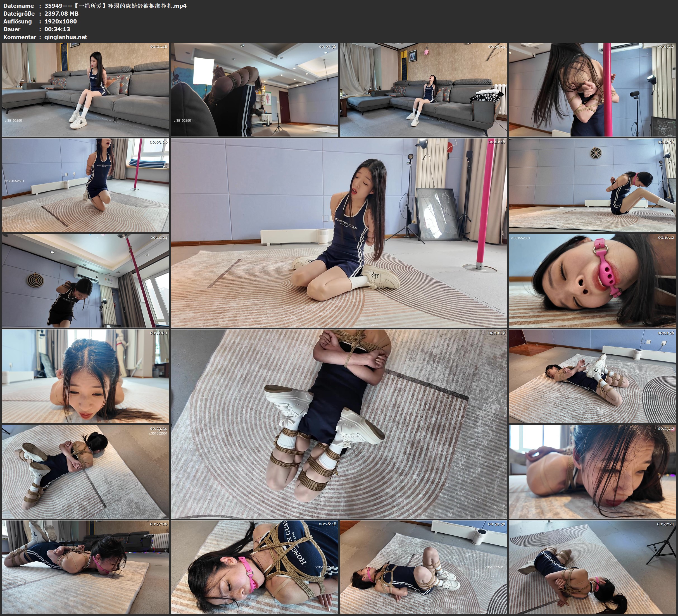Click the frame timestamped 00:07:12
Image resolution: width=678 pixels, height=616 pixels.
coord(592,90)
